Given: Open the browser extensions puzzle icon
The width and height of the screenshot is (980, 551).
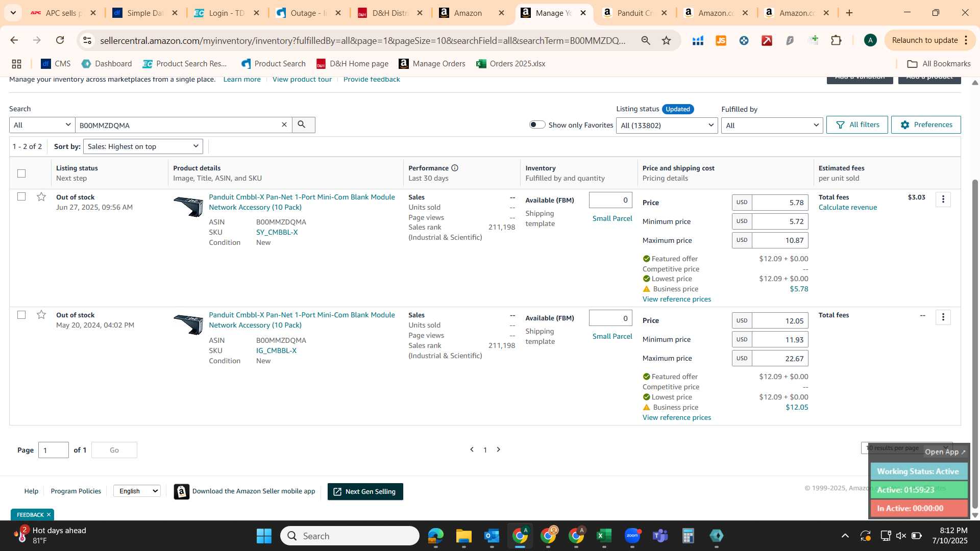Looking at the screenshot, I should point(836,40).
